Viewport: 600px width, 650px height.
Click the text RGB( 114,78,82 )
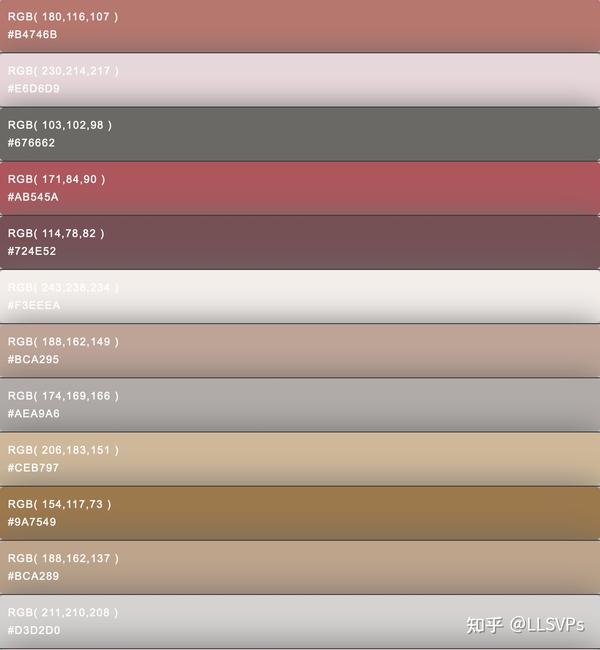point(56,233)
